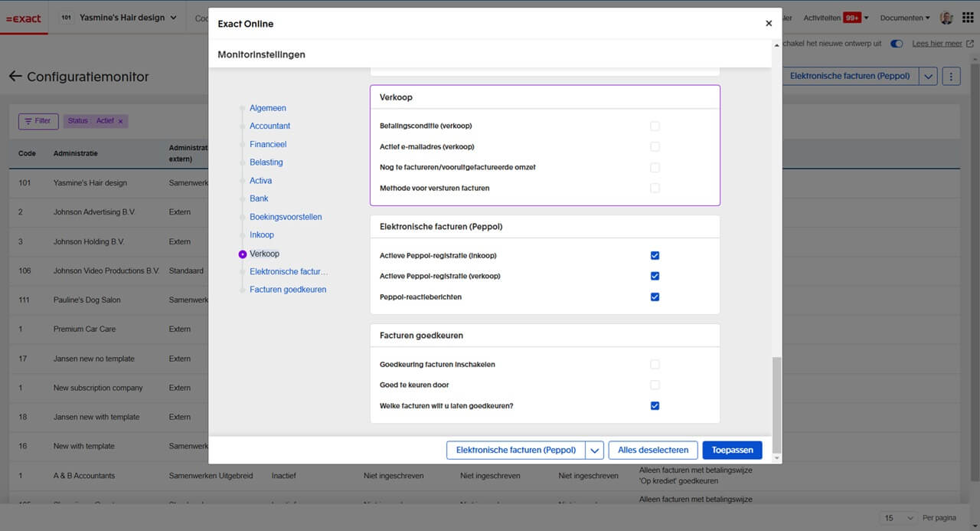
Task: Jump to Facturen goedkeuren section
Action: tap(288, 290)
